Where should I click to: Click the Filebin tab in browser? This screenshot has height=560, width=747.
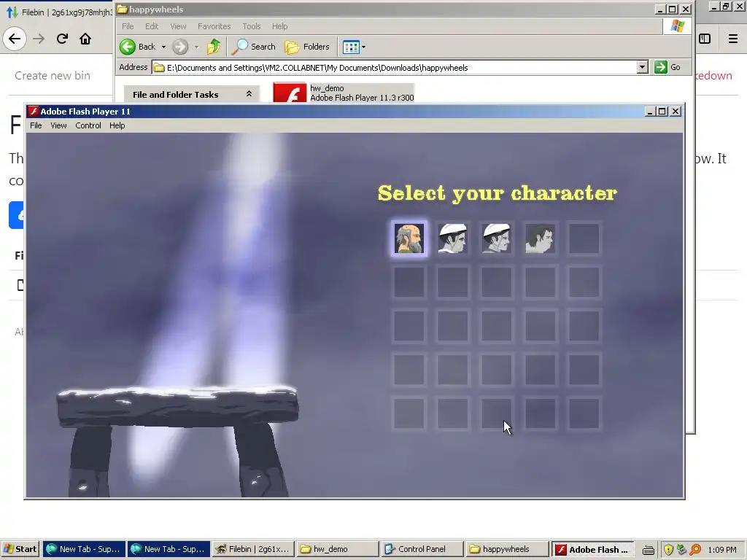point(60,12)
